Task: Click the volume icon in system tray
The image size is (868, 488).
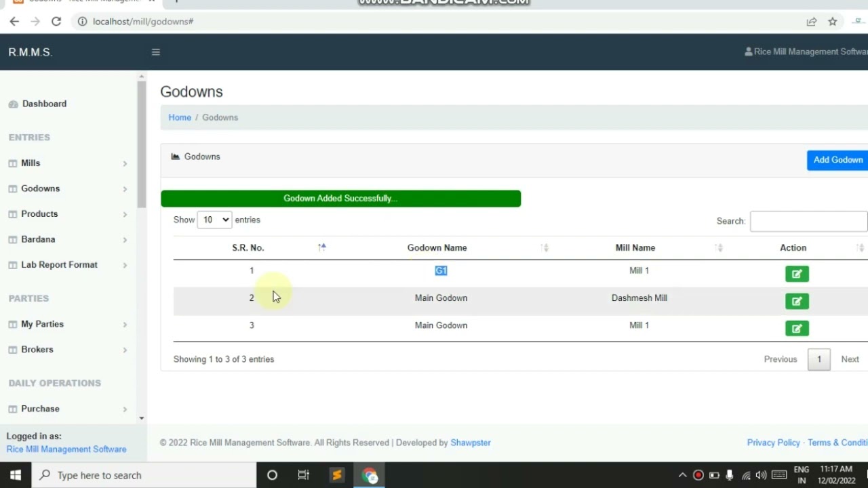Action: click(762, 475)
